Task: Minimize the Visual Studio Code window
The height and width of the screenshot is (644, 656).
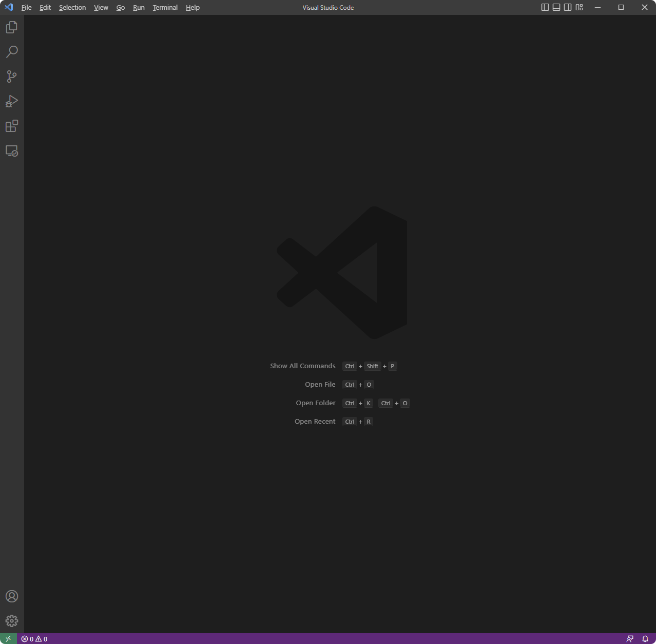Action: point(597,7)
